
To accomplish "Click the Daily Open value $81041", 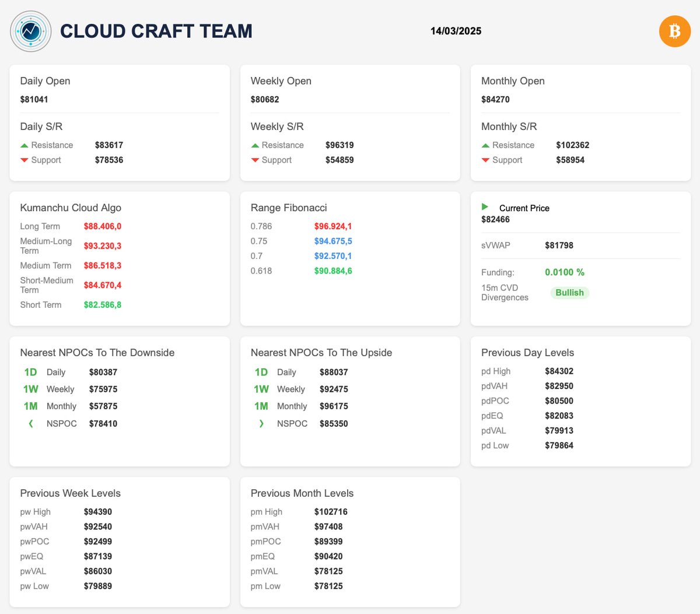I will 34,100.
